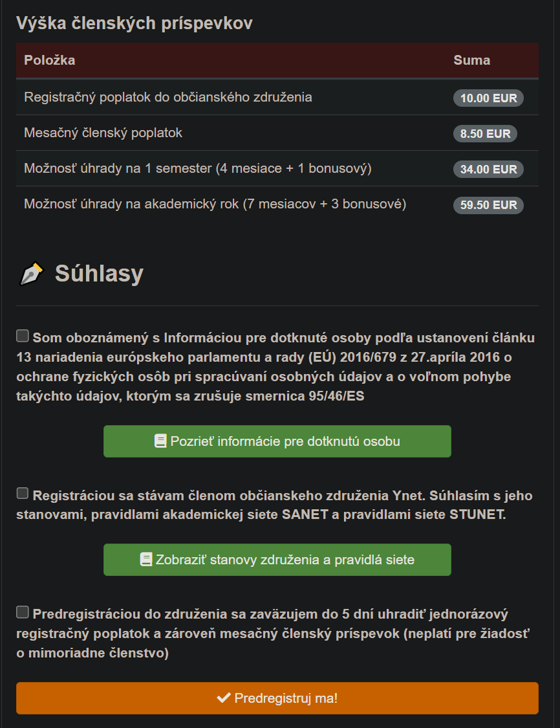Click the 8.50 EUR monthly fee badge
This screenshot has height=728, width=560.
[x=485, y=134]
